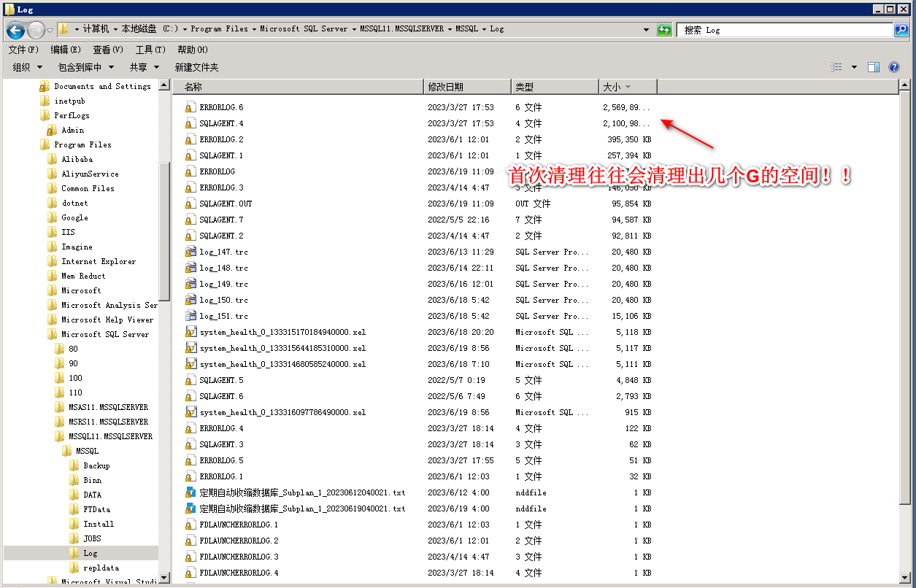Viewport: 916px width, 588px height.
Task: Click the repldata folder icon in tree
Action: click(74, 568)
